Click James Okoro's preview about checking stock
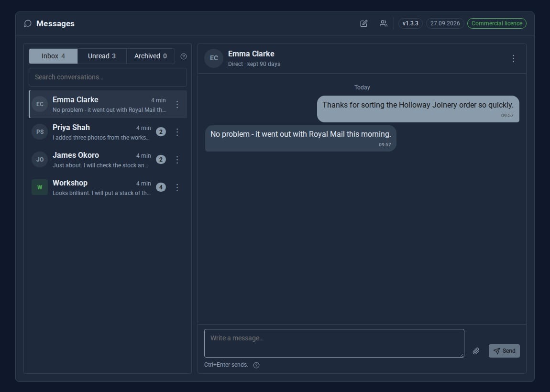The height and width of the screenshot is (392, 550). (x=100, y=165)
